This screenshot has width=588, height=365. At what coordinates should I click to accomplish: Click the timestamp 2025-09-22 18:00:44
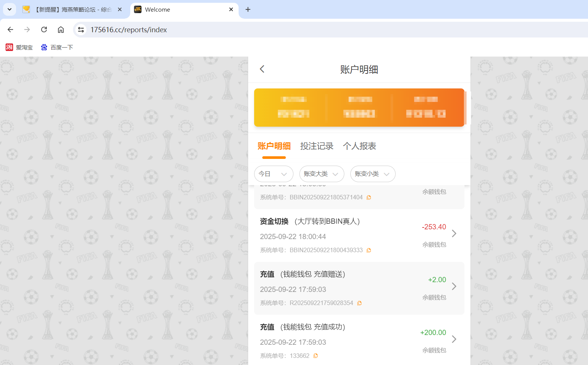[x=293, y=237]
